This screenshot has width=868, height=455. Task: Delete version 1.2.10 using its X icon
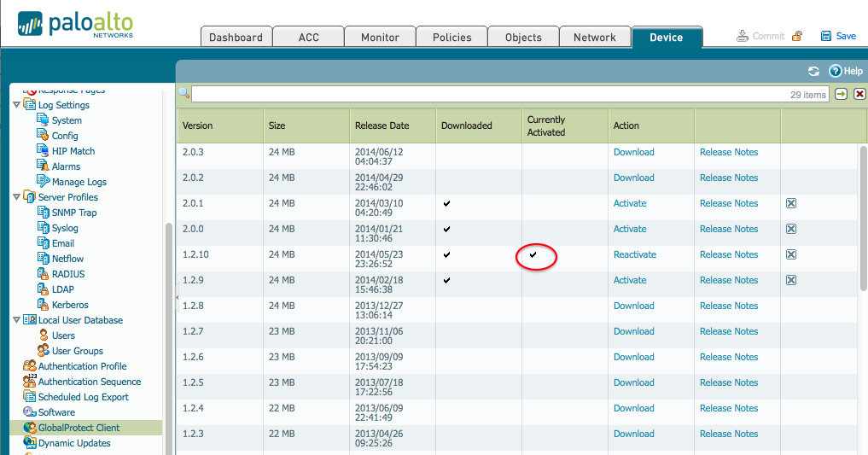point(791,254)
